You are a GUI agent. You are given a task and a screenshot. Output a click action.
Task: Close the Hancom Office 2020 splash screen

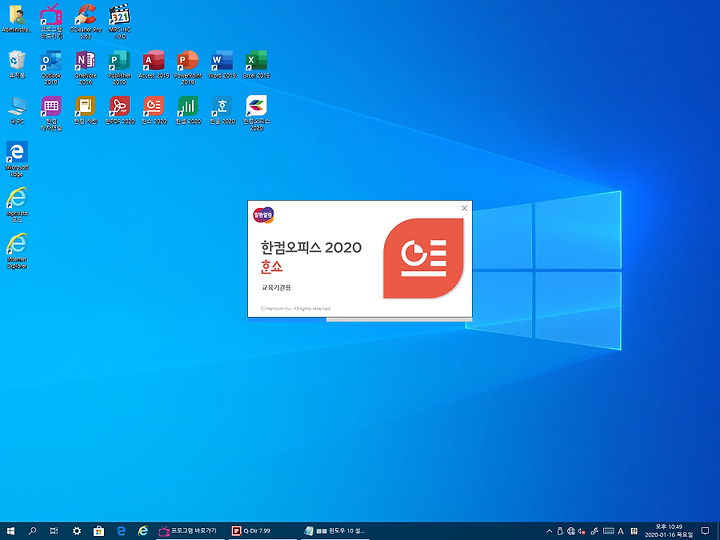(x=464, y=208)
